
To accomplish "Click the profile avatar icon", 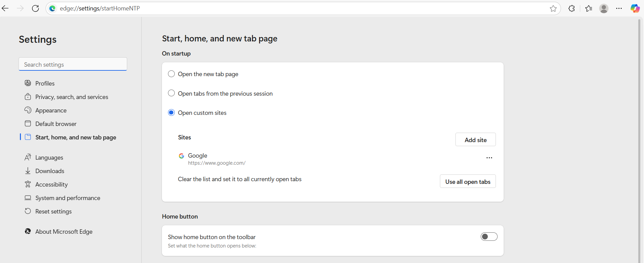I will [604, 8].
